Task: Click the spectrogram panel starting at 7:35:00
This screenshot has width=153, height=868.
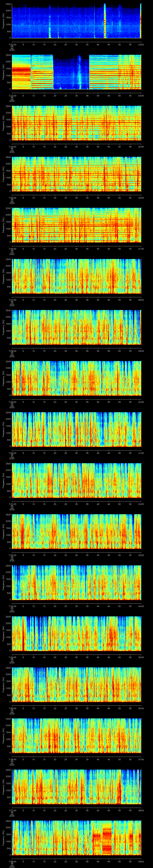Action: pyautogui.click(x=77, y=685)
